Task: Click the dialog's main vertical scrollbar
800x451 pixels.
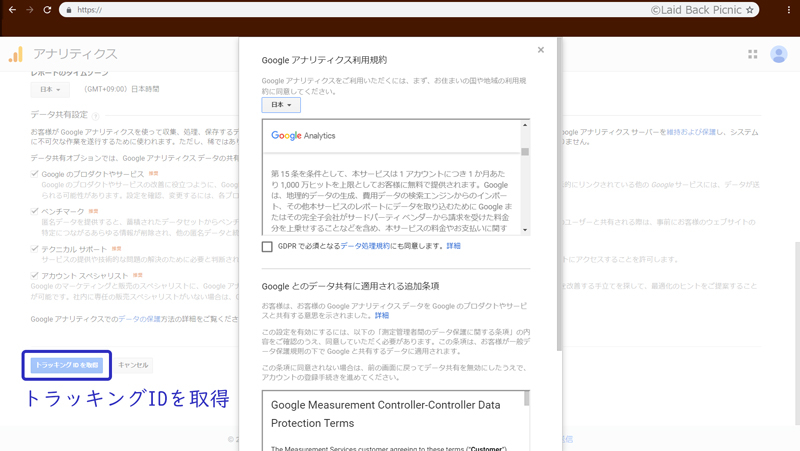Action: (x=559, y=194)
